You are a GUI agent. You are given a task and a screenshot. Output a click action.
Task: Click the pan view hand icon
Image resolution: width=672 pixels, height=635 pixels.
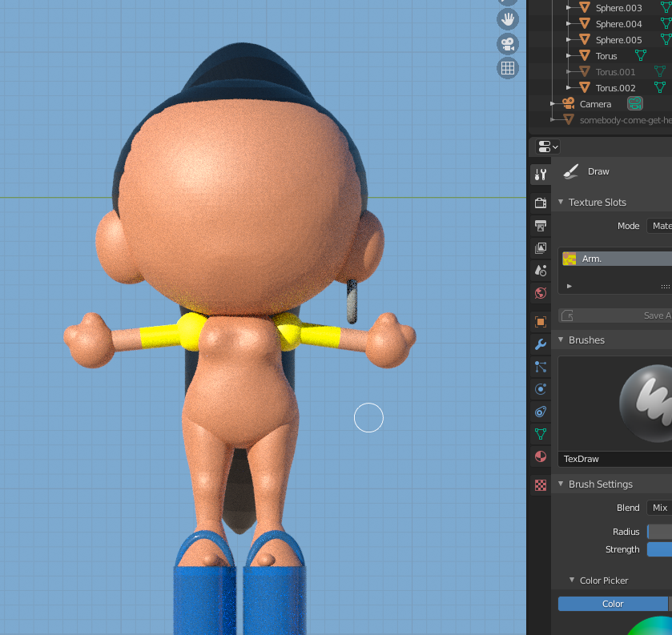click(x=508, y=20)
